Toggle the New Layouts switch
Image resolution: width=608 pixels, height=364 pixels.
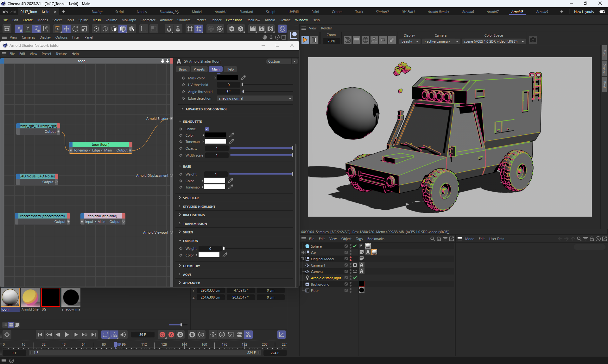coord(602,12)
